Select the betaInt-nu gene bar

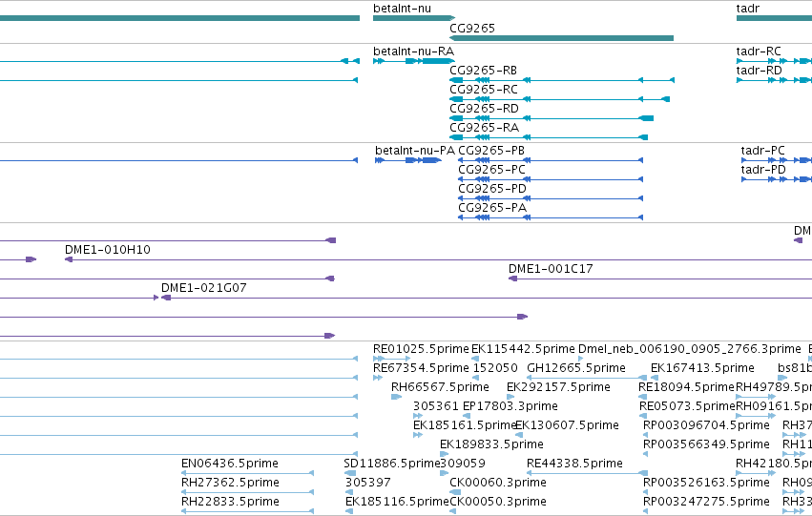pyautogui.click(x=414, y=18)
